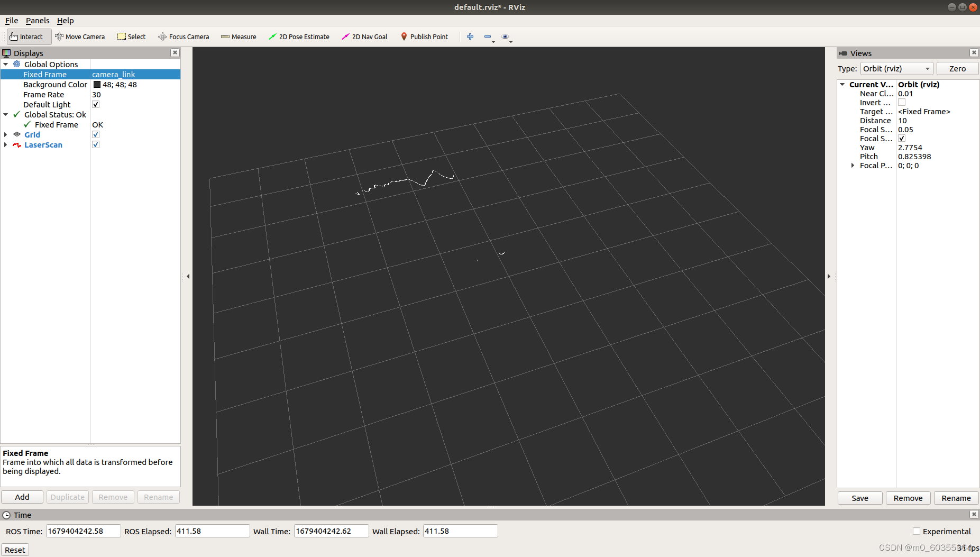
Task: Click the Views panel camera icon
Action: point(843,53)
